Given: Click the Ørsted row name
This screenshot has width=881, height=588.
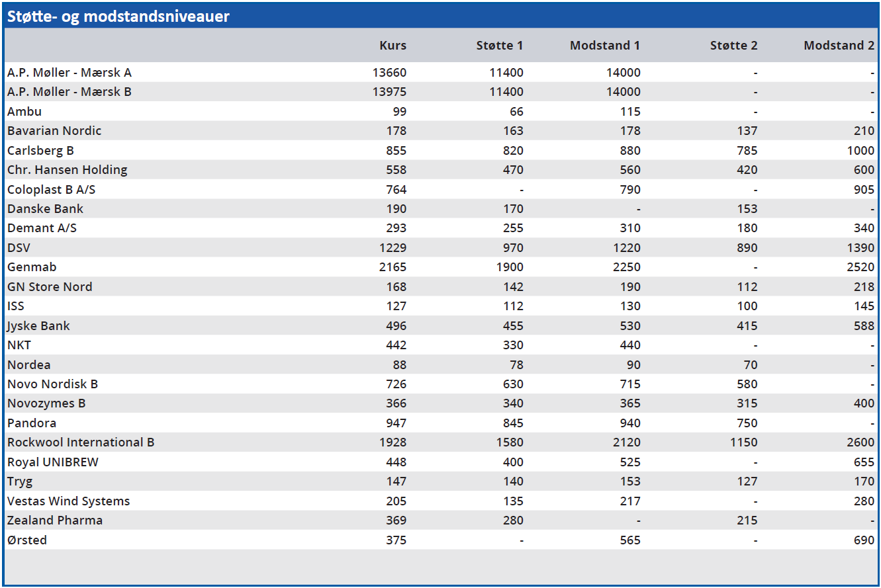Looking at the screenshot, I should pos(27,540).
